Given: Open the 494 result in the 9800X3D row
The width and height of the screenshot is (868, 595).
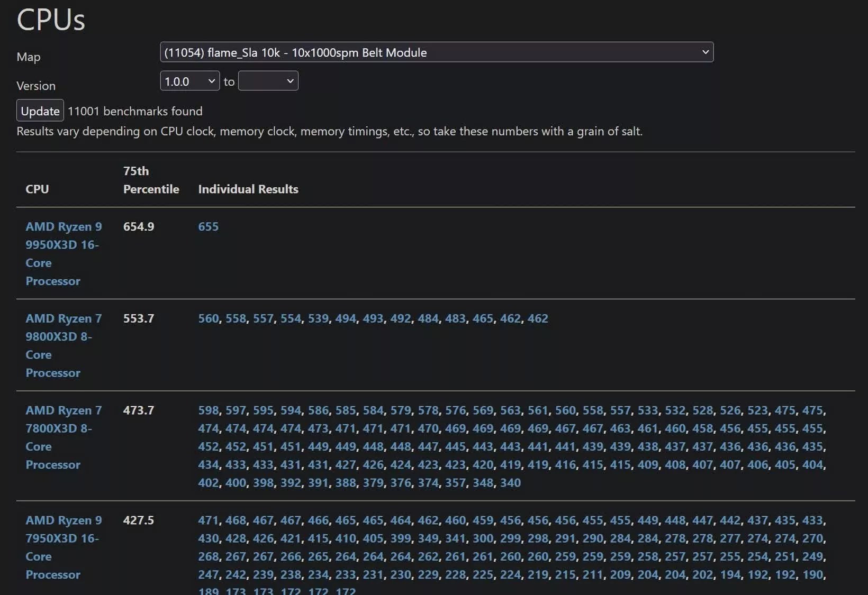Looking at the screenshot, I should (346, 318).
